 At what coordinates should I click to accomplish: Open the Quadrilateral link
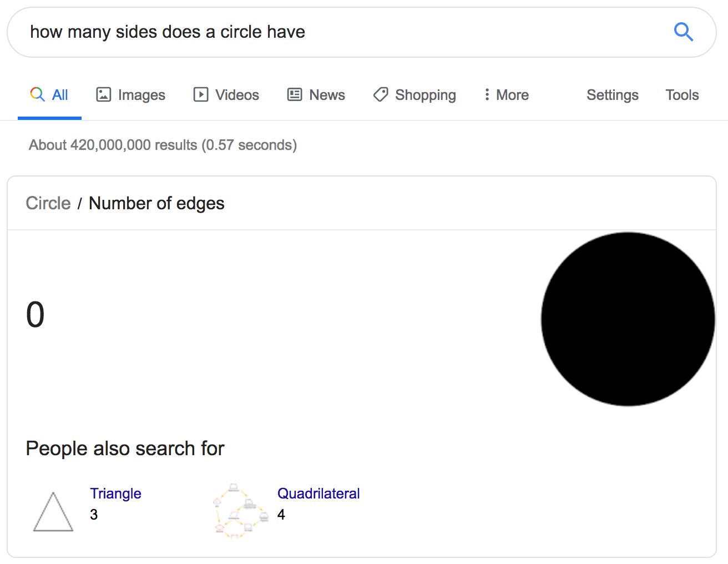pyautogui.click(x=318, y=493)
